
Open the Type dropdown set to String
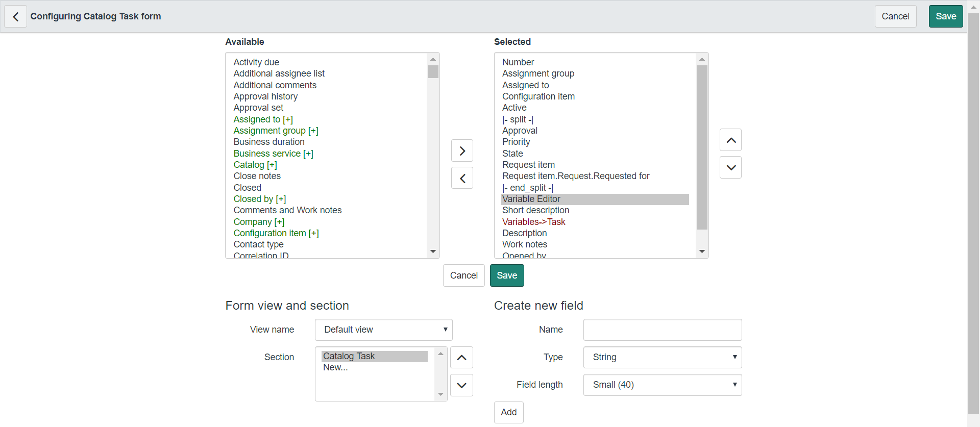(x=663, y=357)
